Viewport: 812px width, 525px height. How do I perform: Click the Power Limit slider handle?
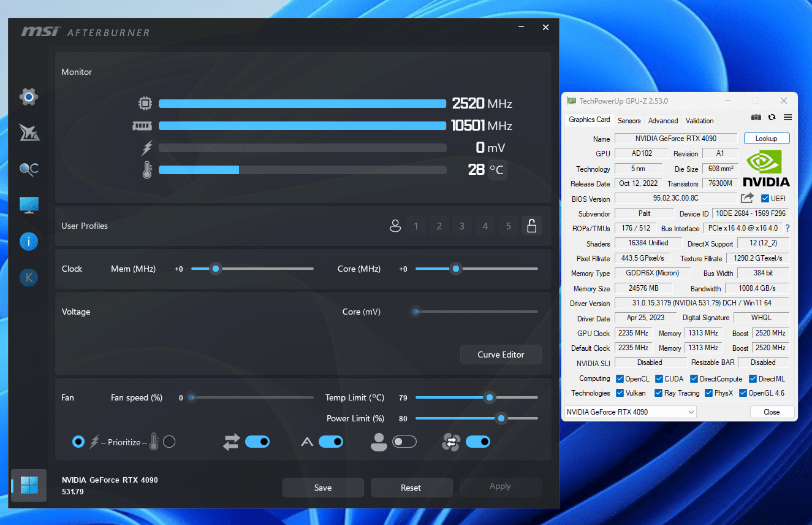click(501, 418)
